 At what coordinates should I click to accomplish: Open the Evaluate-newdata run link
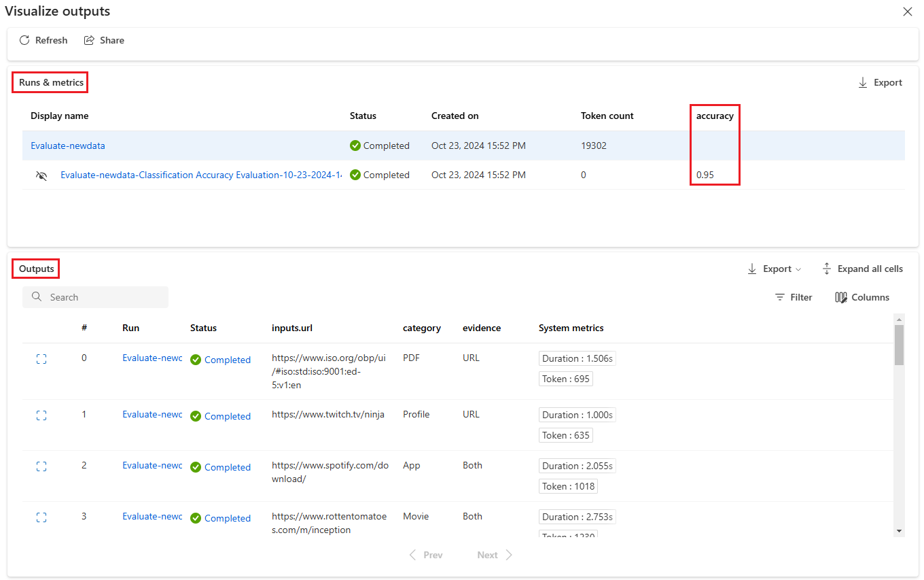(x=68, y=146)
